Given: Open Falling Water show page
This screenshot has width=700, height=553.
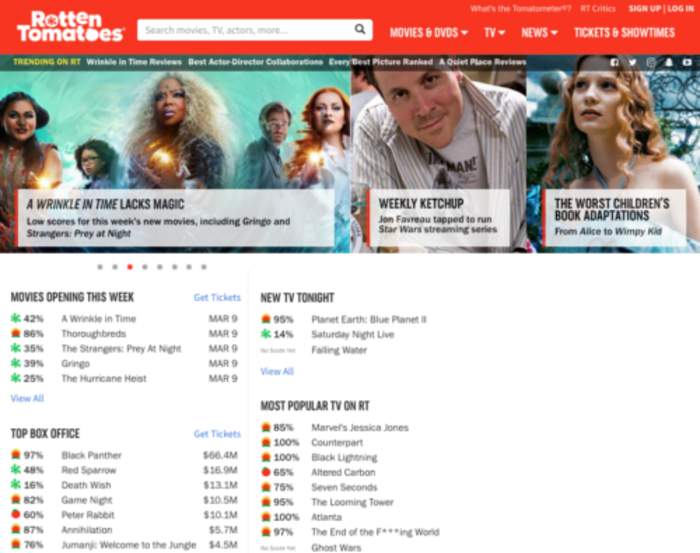Looking at the screenshot, I should tap(339, 350).
